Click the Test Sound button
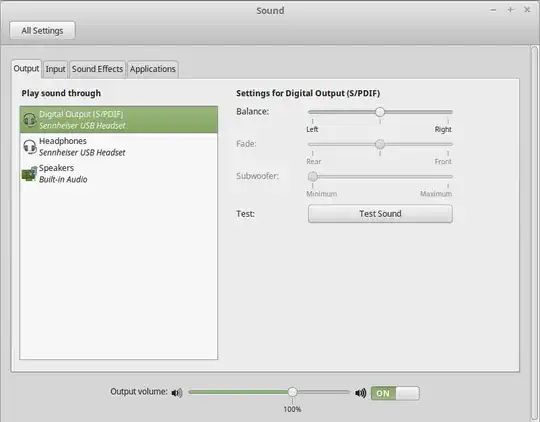 380,214
